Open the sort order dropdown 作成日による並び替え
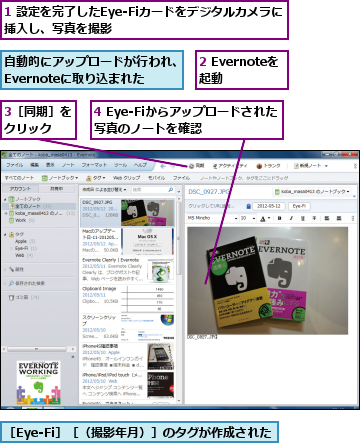Screen dimensions: 360x443 pyautogui.click(x=104, y=190)
